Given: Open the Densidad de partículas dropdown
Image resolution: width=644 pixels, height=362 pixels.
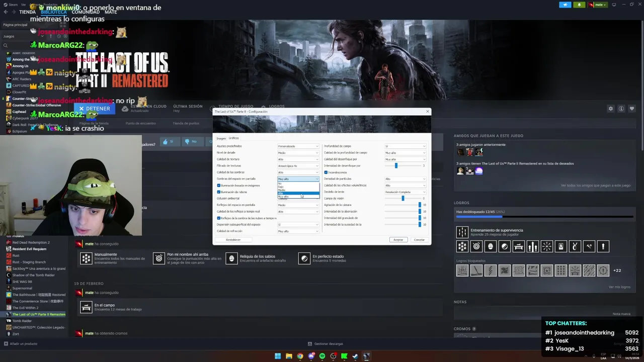Looking at the screenshot, I should pyautogui.click(x=406, y=179).
